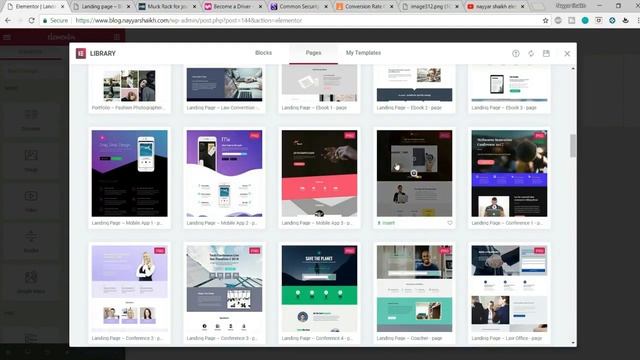640x360 pixels.
Task: Select Google Maps widget in background panel
Action: 31,282
